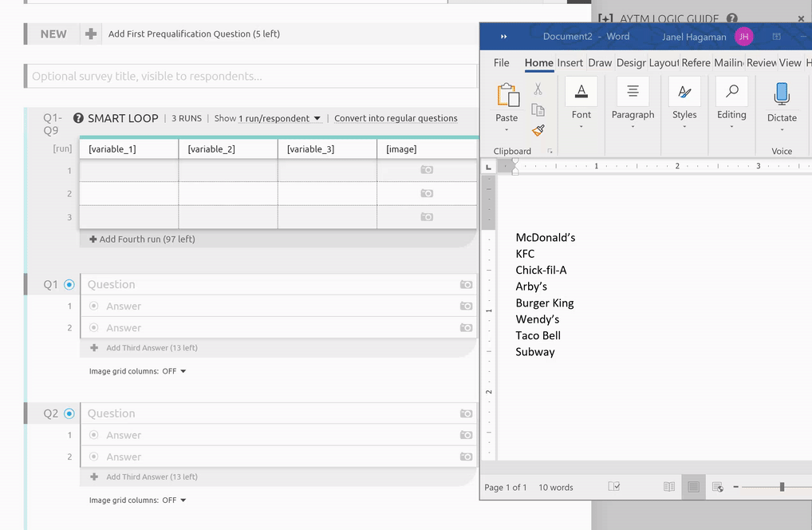
Task: Click the Smart Loop help question icon
Action: tap(78, 118)
